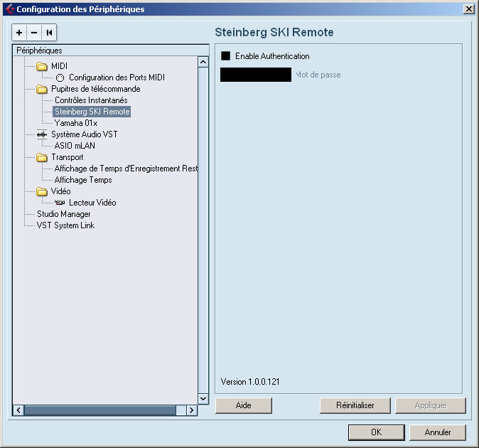Viewport: 479px width, 448px height.
Task: Click the Lecteur Vidéo camera icon
Action: tap(60, 202)
